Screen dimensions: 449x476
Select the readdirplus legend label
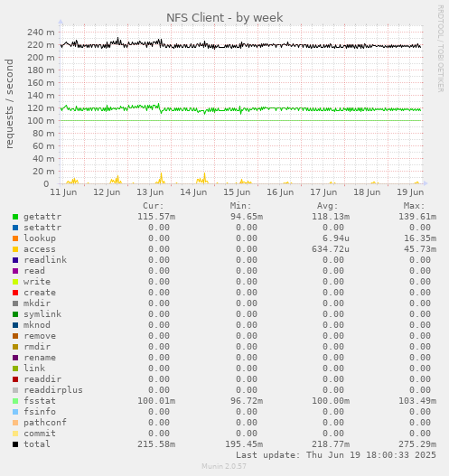click(53, 390)
